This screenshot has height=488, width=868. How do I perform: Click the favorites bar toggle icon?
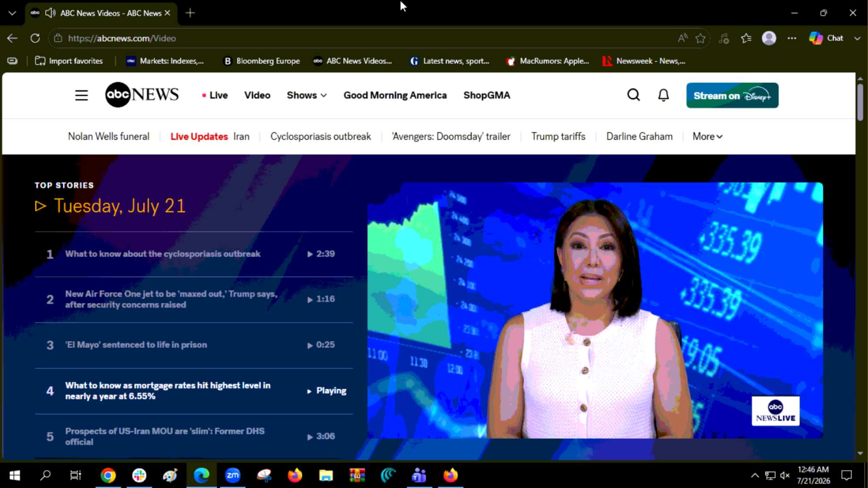tap(13, 61)
